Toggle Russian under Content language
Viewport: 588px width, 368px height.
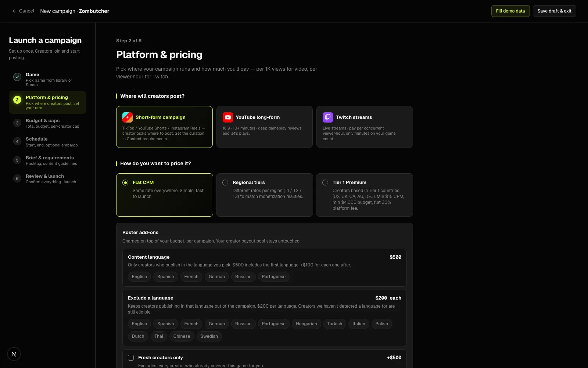coord(243,277)
